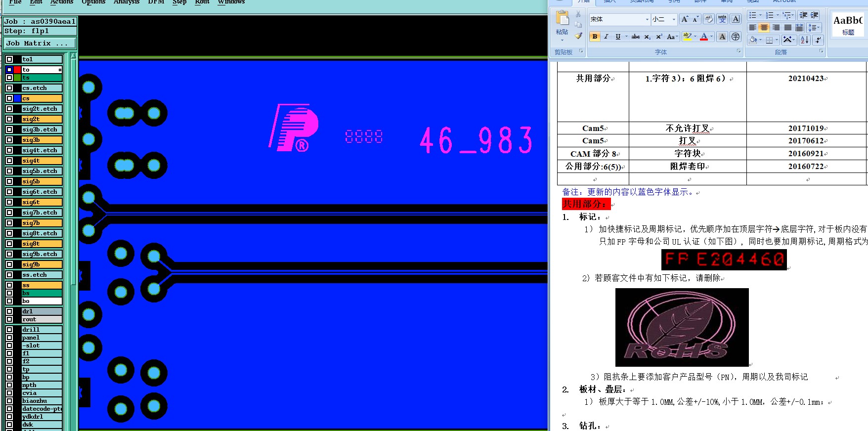Apply subscript formatting
Screen dimensions: 868x431
click(648, 37)
